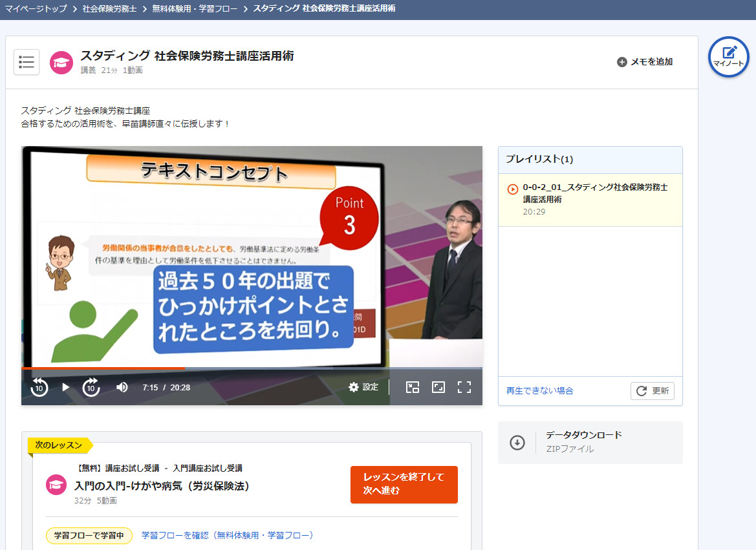The height and width of the screenshot is (550, 756).
Task: Seek on the video progress bar
Action: point(252,368)
